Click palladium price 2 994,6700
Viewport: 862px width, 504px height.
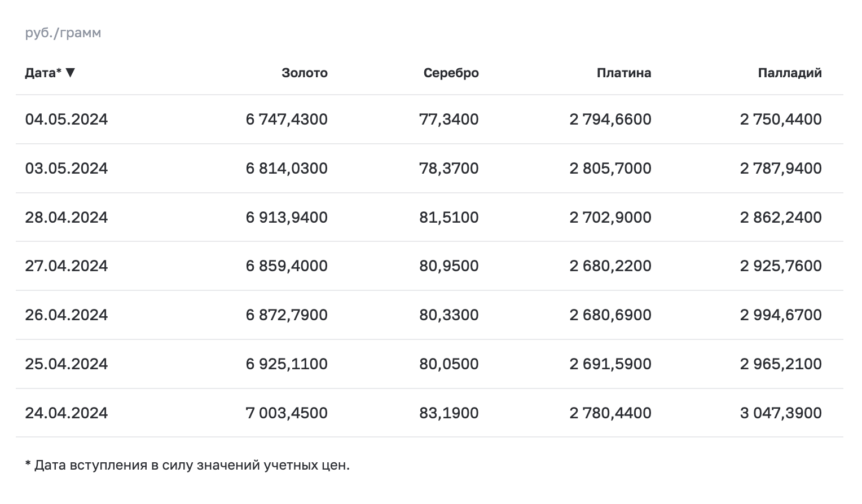(781, 315)
